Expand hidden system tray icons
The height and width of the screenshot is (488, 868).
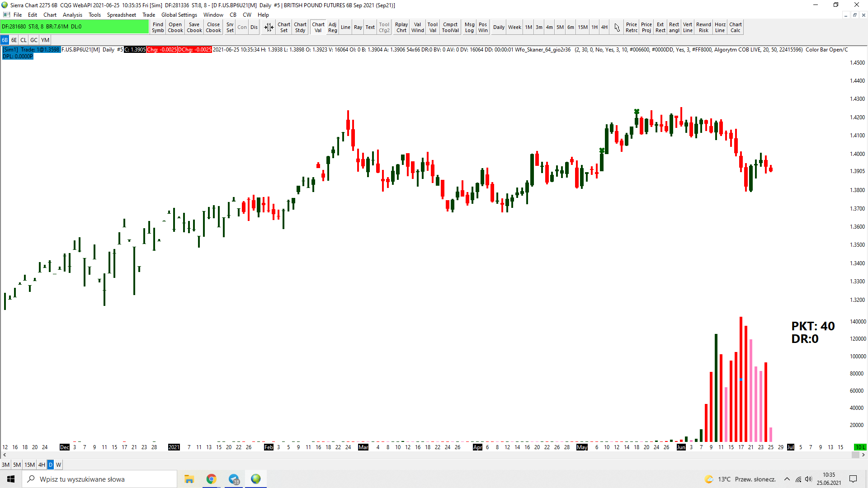[x=787, y=479]
